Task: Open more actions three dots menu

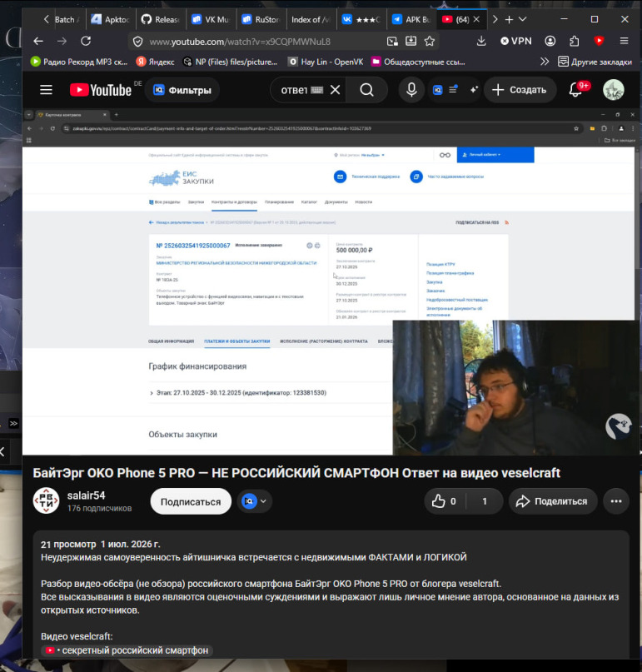Action: click(x=616, y=501)
